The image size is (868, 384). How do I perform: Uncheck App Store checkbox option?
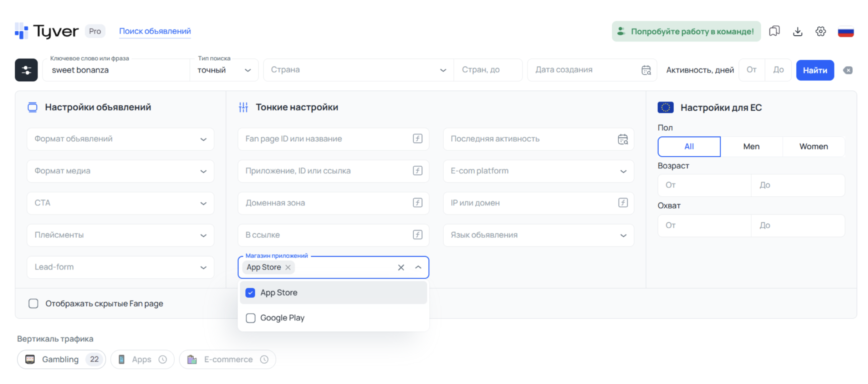pyautogui.click(x=250, y=293)
